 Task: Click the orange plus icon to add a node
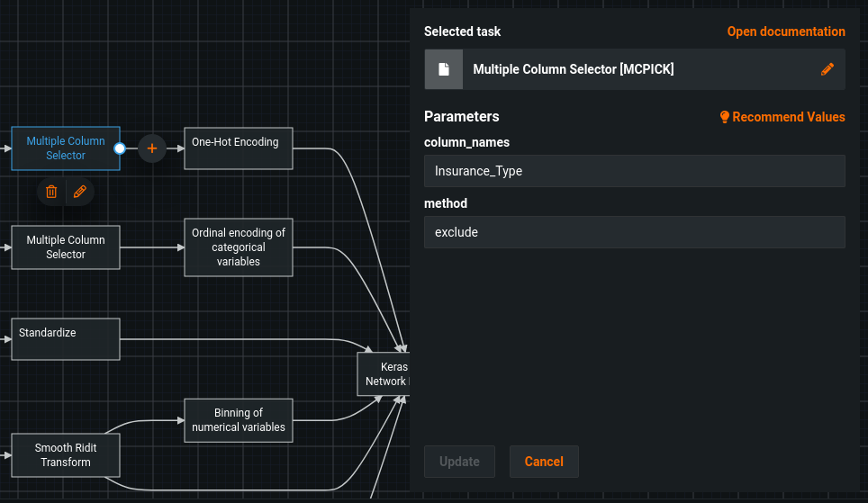coord(151,148)
